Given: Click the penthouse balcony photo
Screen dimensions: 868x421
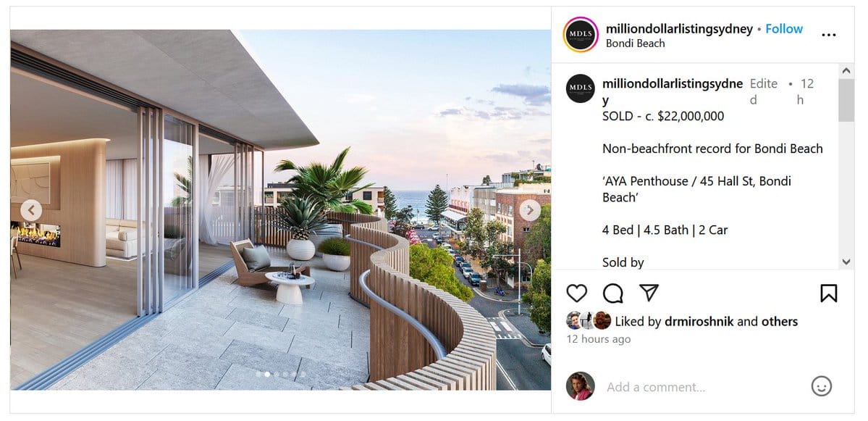Looking at the screenshot, I should point(280,210).
